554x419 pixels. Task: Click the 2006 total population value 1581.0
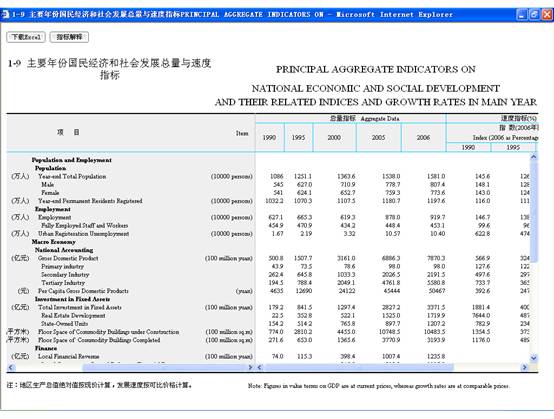436,176
